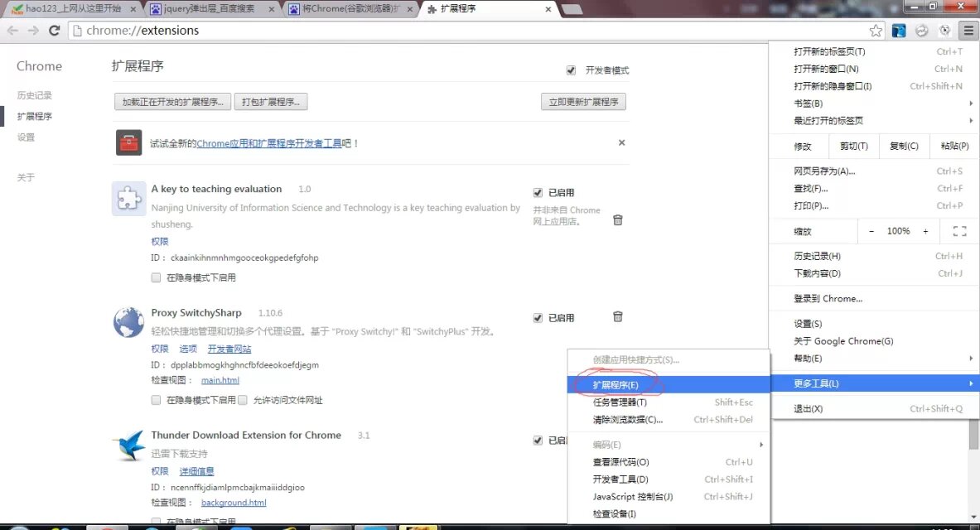Enable incognito mode for Proxy SwitchySharp

tap(156, 400)
